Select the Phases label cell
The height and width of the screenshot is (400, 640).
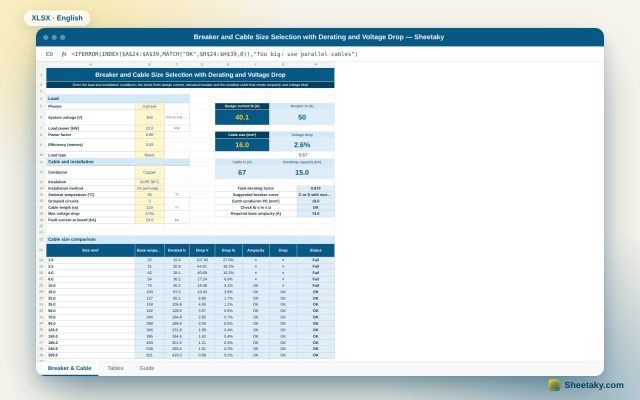[x=90, y=106]
